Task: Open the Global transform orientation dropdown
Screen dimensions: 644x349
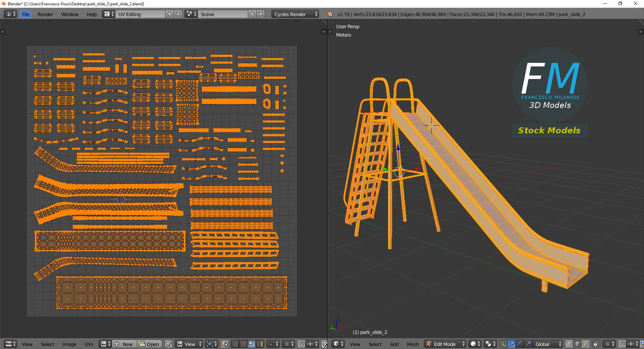Action: 548,344
